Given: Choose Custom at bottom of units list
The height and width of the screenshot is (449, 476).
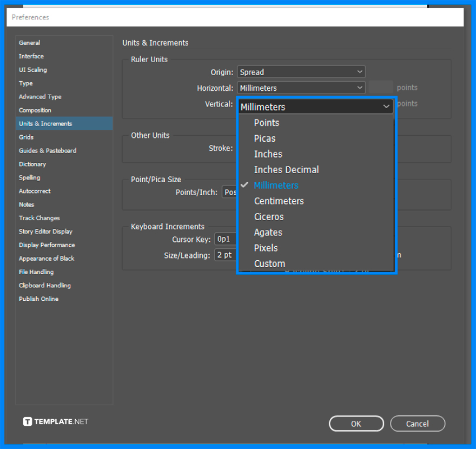Looking at the screenshot, I should point(269,263).
